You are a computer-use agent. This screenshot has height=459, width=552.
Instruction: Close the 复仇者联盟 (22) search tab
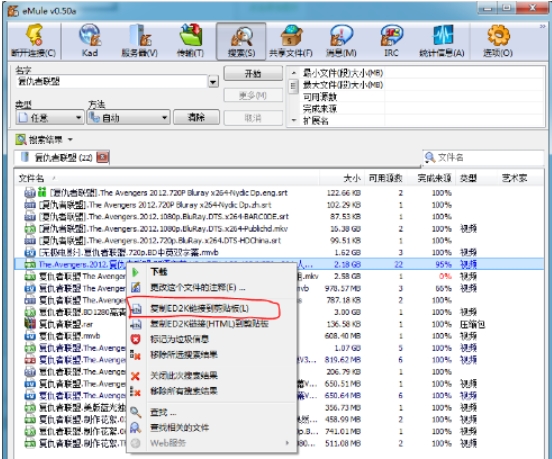[102, 157]
